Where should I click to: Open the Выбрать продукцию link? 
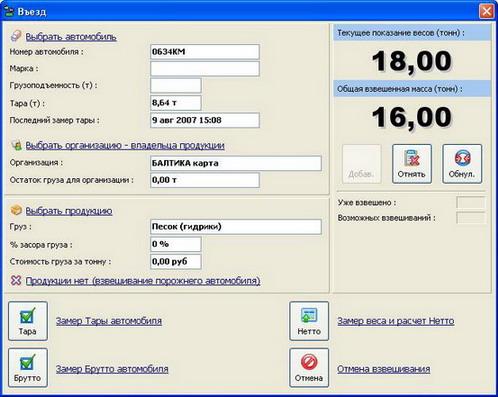click(69, 211)
